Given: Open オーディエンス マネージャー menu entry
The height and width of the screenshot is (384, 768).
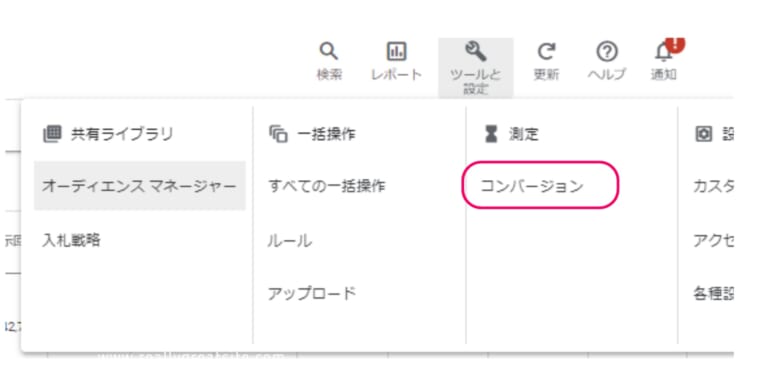Looking at the screenshot, I should pyautogui.click(x=140, y=186).
